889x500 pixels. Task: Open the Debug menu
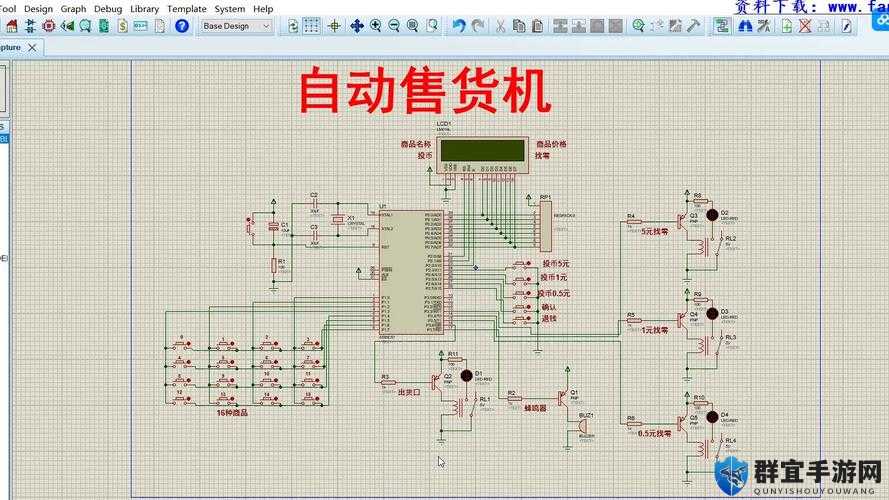click(x=108, y=9)
